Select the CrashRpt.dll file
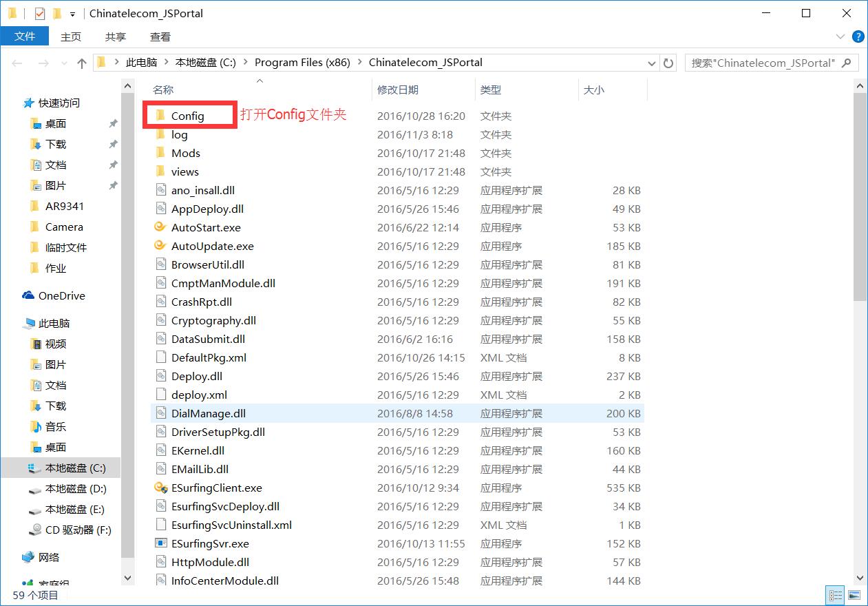Screen dimensions: 868x606 click(x=201, y=302)
